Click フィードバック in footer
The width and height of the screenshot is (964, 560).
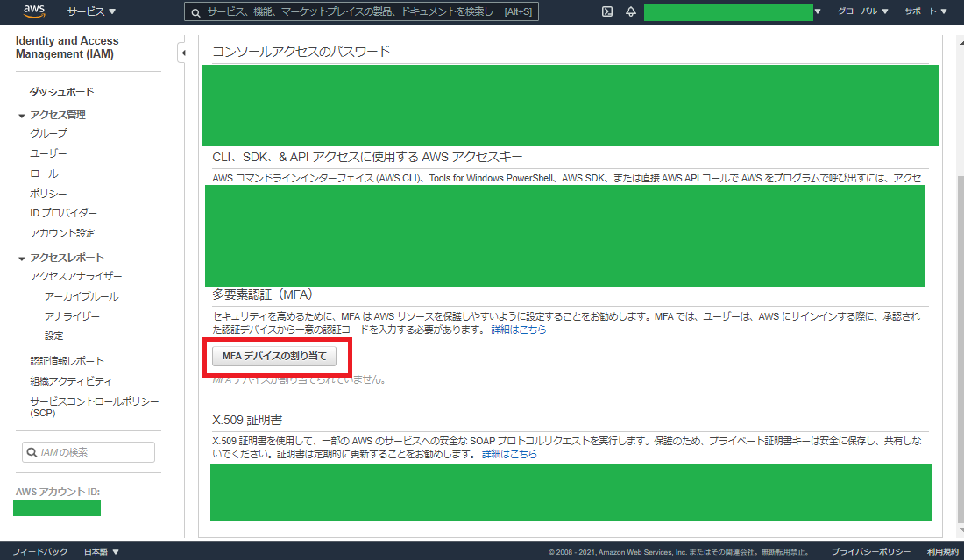coord(40,552)
